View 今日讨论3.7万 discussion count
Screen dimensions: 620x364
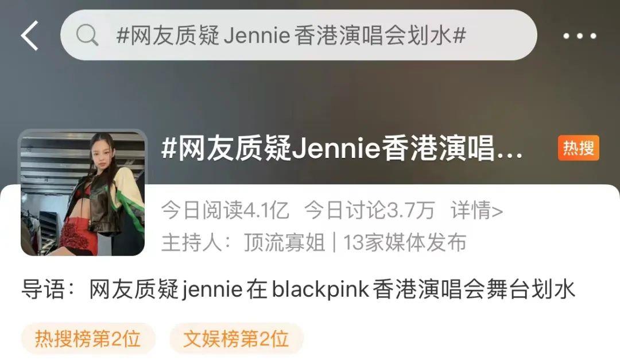[369, 210]
